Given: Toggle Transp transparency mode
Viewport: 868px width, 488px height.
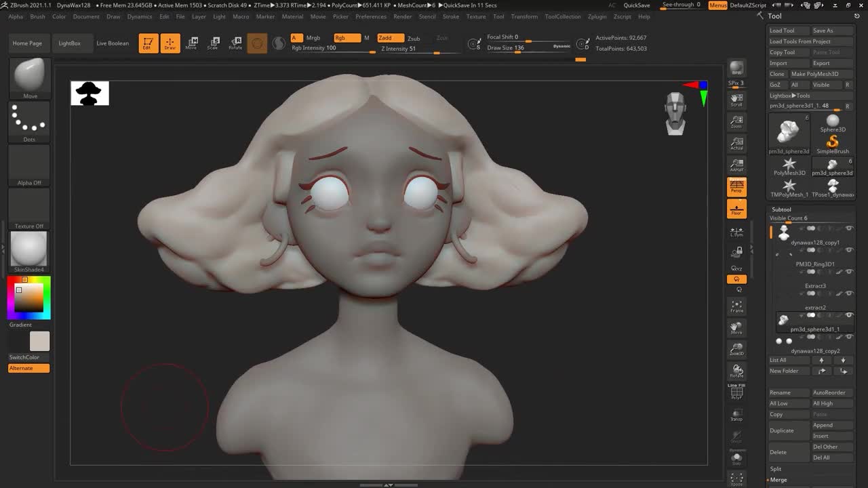Looking at the screenshot, I should click(x=736, y=414).
